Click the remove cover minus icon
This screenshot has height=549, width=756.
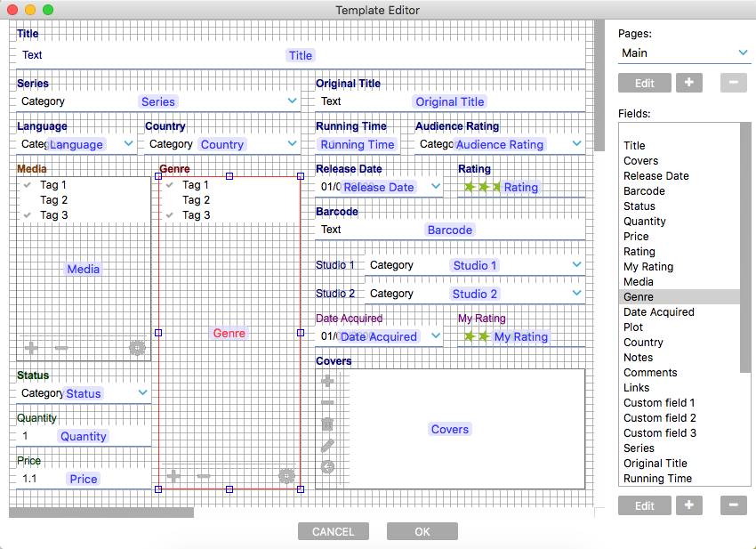click(327, 402)
